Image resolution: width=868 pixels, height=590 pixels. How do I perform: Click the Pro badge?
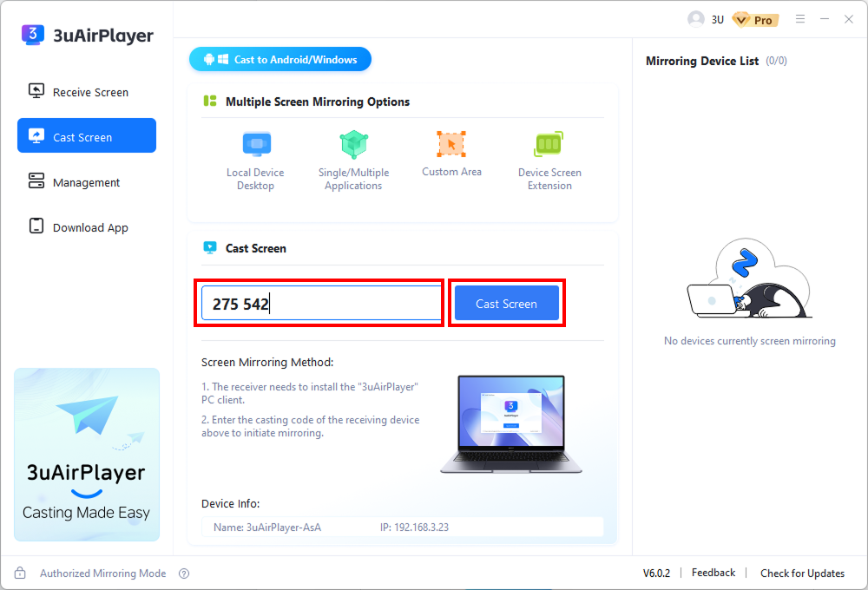[x=754, y=18]
